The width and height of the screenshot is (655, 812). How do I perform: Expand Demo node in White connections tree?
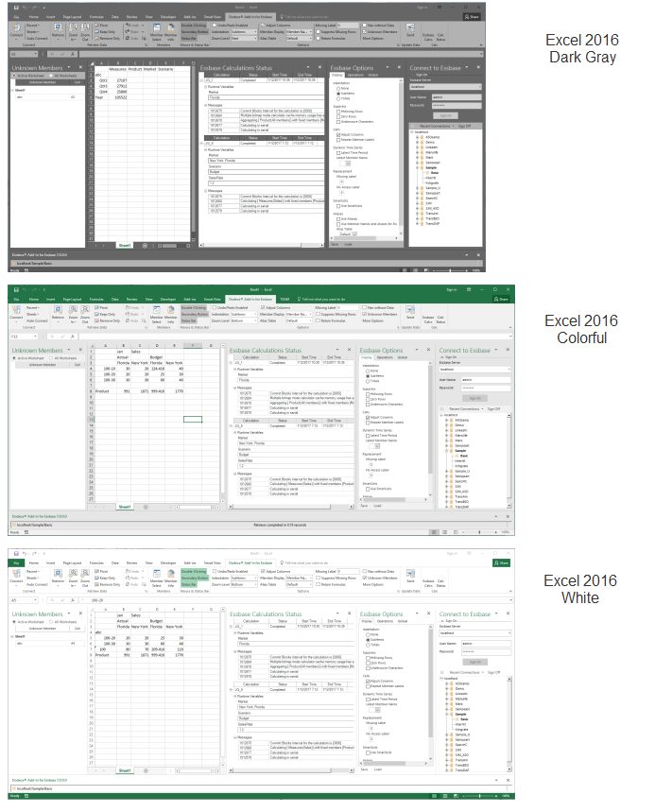(x=447, y=689)
